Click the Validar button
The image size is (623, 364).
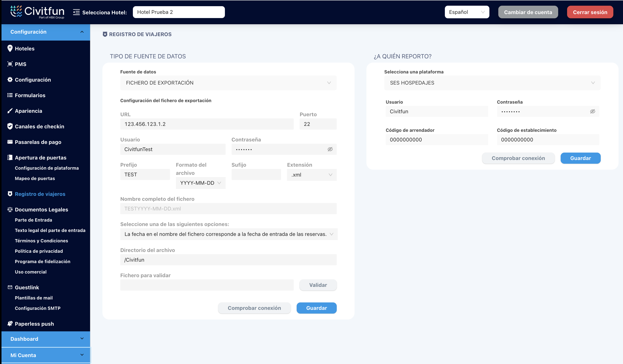click(x=318, y=285)
